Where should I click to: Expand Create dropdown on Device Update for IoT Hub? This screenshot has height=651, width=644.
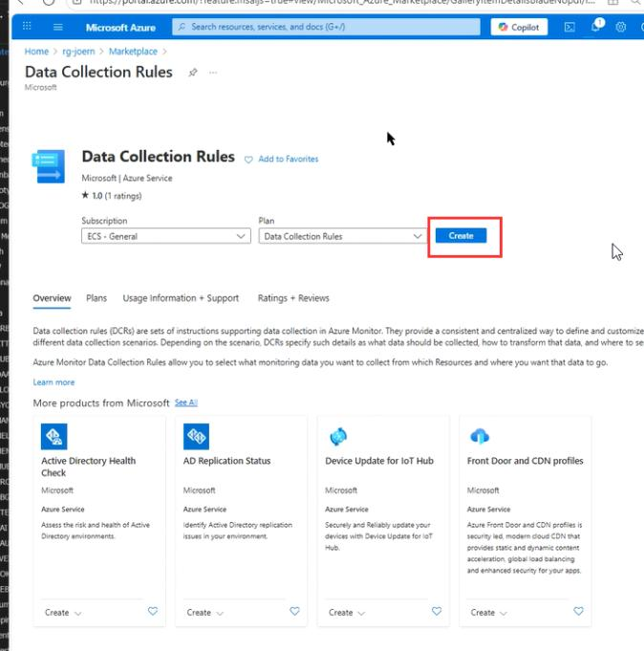coord(347,613)
